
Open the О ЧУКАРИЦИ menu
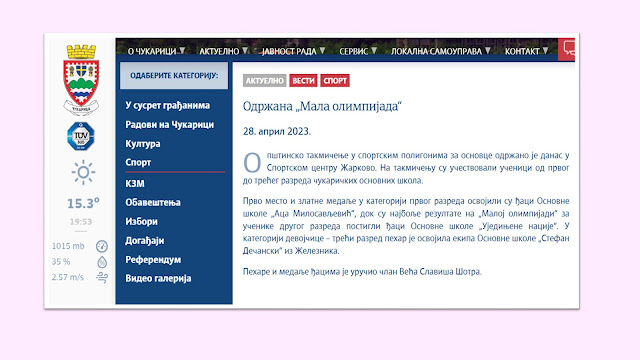(x=152, y=51)
